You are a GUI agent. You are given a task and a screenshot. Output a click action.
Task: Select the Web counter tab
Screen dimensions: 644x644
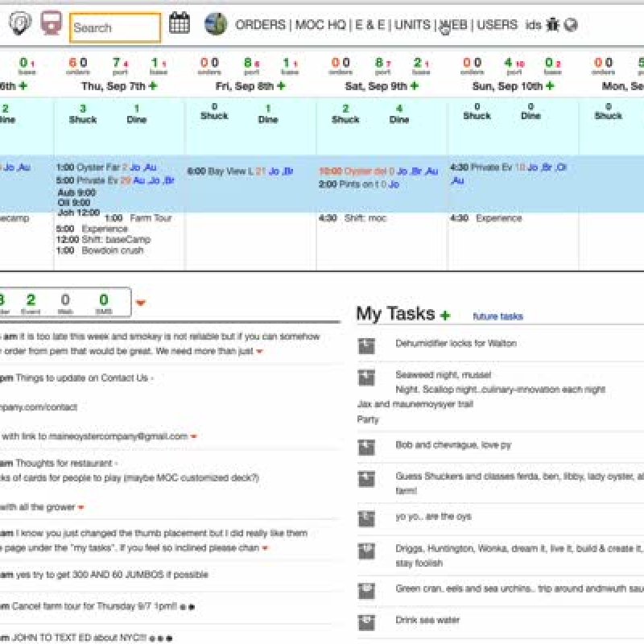65,303
